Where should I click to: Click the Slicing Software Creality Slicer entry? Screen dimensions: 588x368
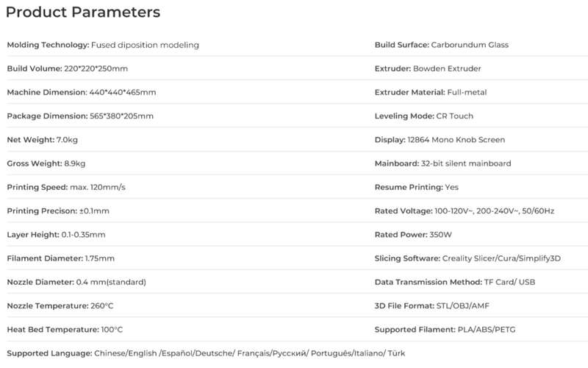(x=467, y=258)
